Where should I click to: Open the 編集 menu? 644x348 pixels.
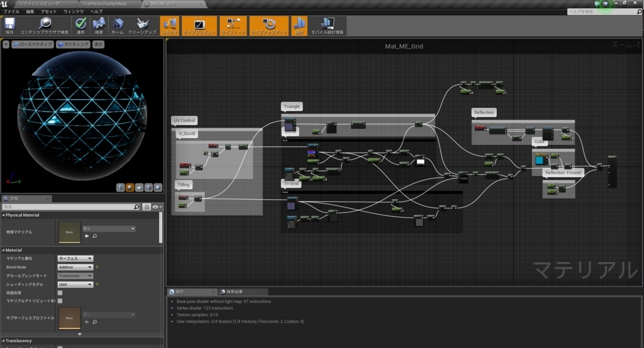point(30,11)
